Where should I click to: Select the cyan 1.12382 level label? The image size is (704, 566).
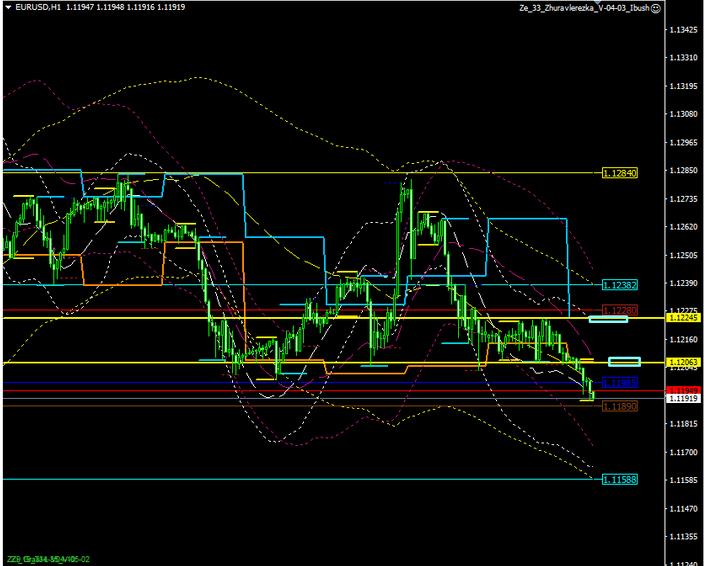click(x=620, y=285)
